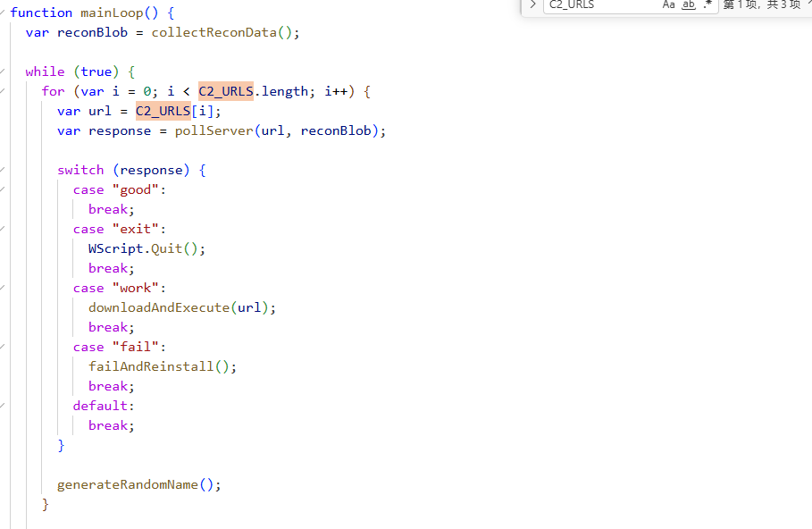Click closing brace of switch block
812x529 pixels.
coord(61,446)
